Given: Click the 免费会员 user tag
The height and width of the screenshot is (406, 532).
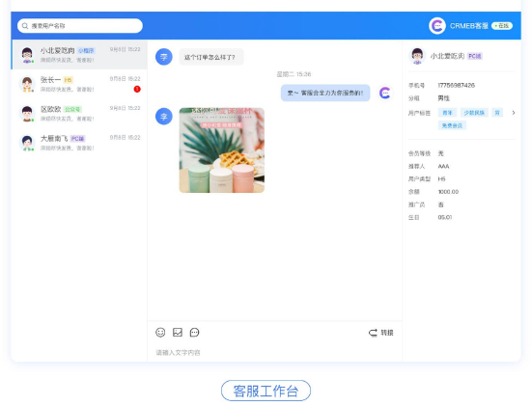Looking at the screenshot, I should pyautogui.click(x=452, y=125).
